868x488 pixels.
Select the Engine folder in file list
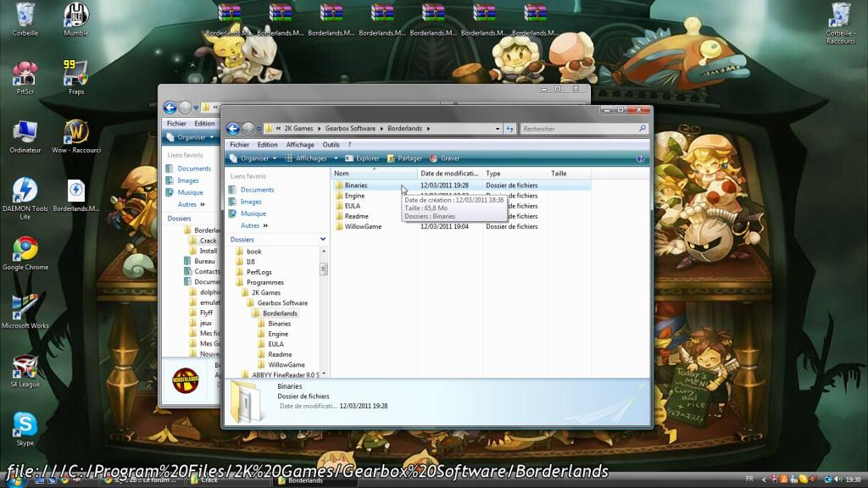(x=354, y=196)
